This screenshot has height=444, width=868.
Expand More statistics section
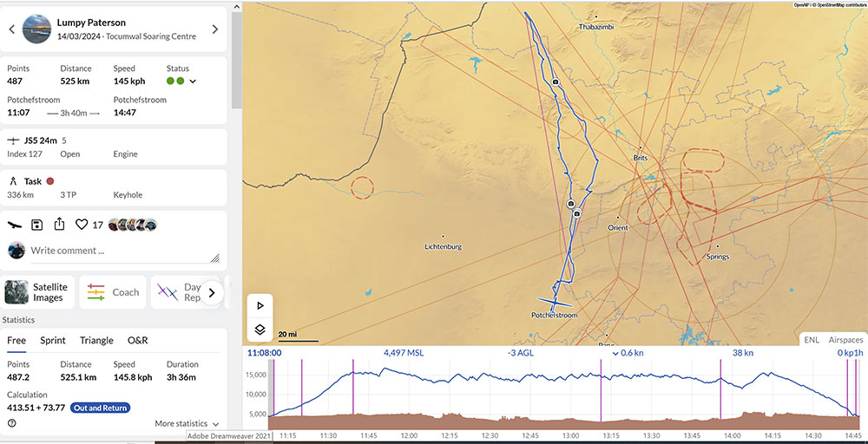click(186, 423)
